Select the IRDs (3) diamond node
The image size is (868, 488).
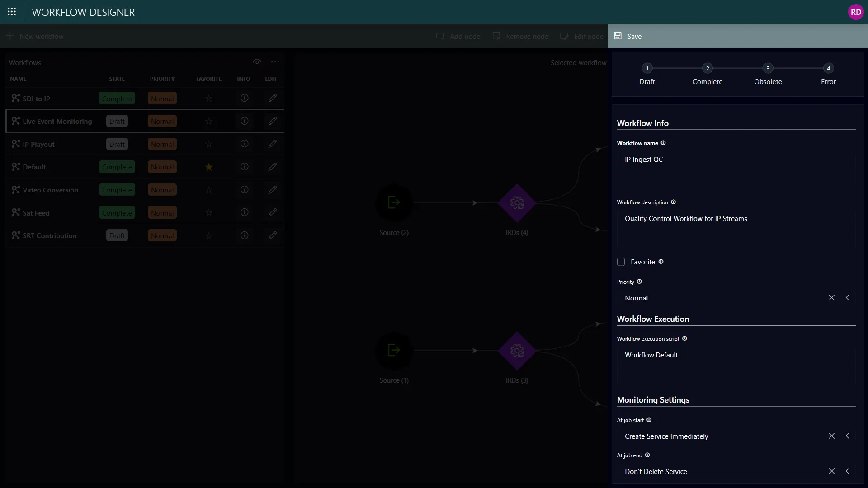(x=517, y=351)
